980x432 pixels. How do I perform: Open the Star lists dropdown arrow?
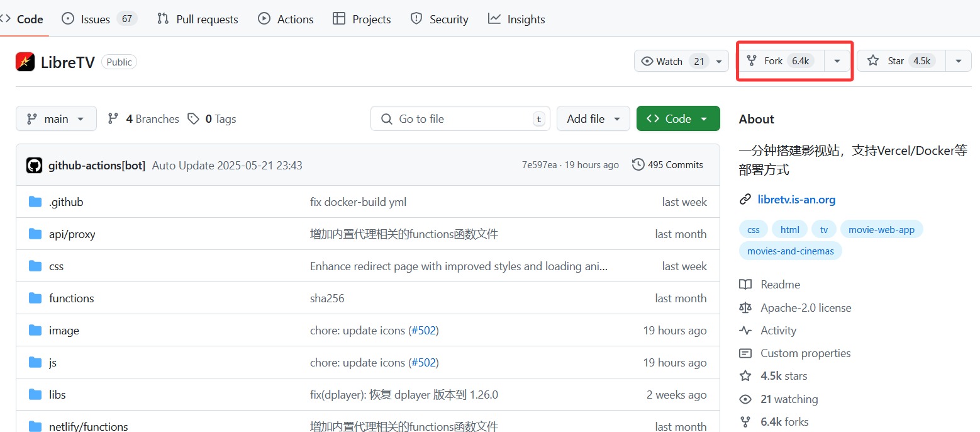coord(959,61)
